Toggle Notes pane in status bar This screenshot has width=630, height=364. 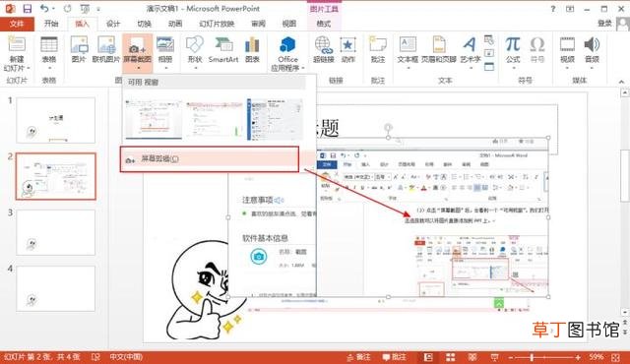tap(358, 357)
